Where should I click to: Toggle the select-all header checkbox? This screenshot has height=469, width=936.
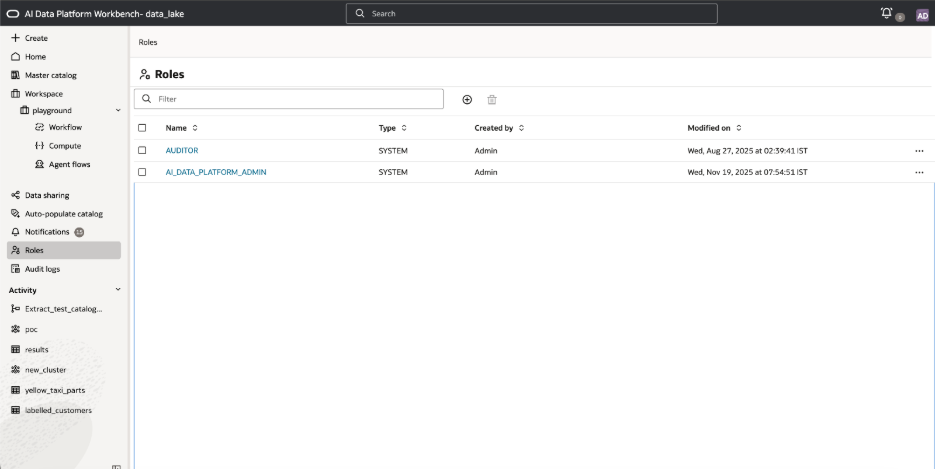pos(142,128)
